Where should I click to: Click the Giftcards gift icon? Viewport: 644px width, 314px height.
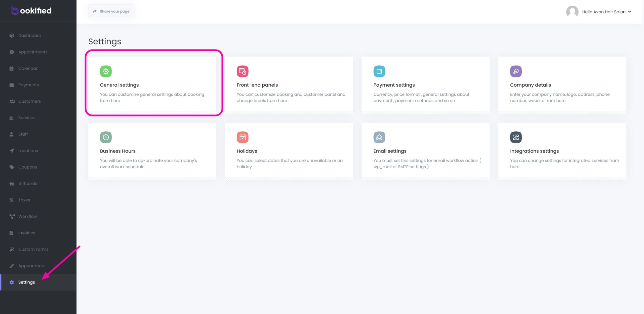tap(12, 183)
